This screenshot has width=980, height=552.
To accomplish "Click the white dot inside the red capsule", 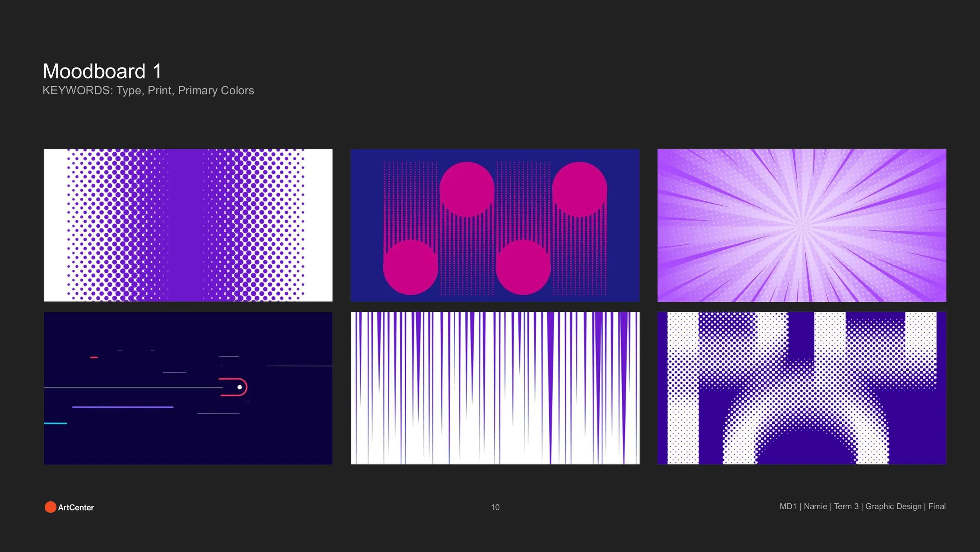I will pos(240,387).
